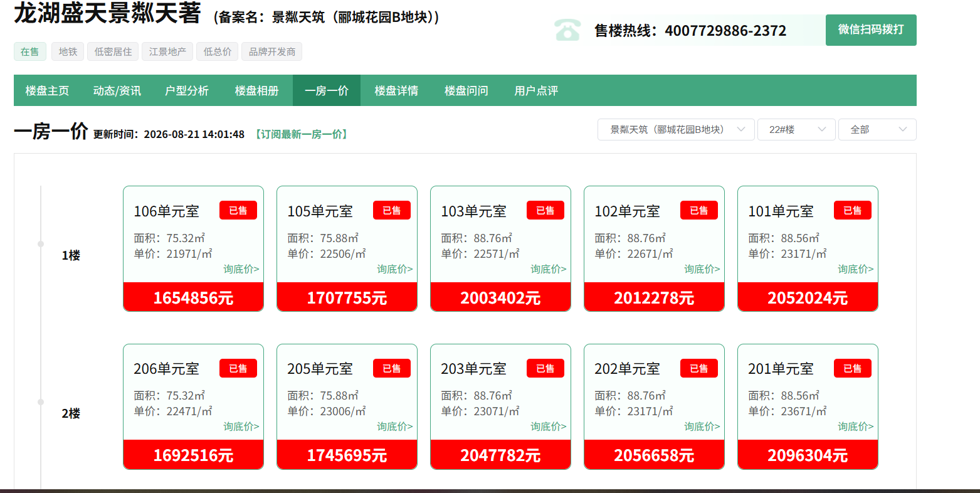The height and width of the screenshot is (493, 980).
Task: Click the 订阅最新一房一价 link
Action: 301,134
